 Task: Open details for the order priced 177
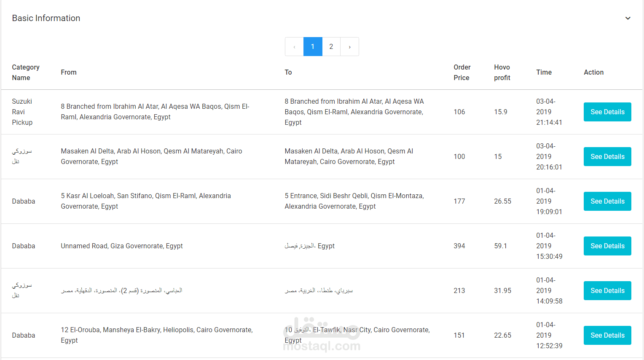click(607, 201)
